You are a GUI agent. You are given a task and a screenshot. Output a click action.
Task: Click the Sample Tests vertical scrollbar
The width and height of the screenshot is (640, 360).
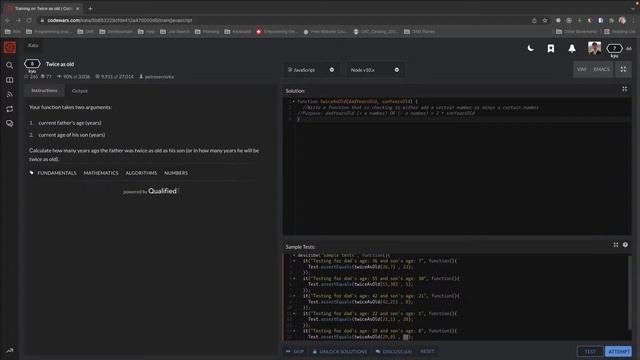(x=629, y=292)
